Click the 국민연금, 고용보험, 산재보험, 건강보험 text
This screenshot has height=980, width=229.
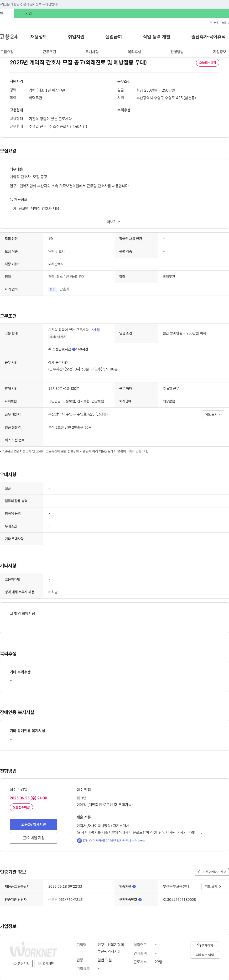coord(76,401)
